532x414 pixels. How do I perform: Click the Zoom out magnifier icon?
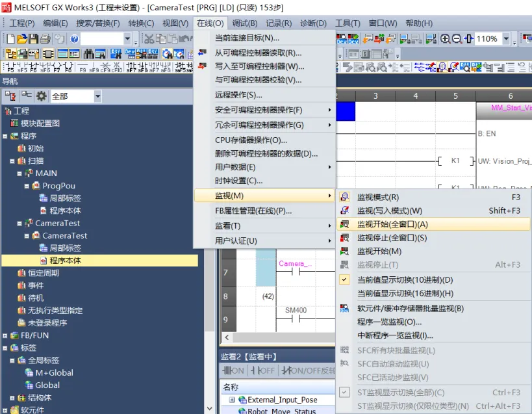[457, 39]
